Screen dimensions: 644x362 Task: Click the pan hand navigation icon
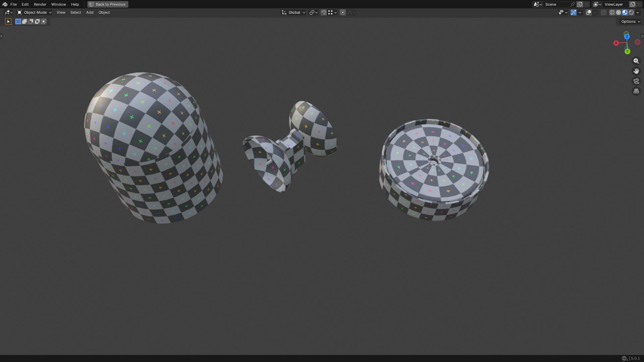point(636,71)
